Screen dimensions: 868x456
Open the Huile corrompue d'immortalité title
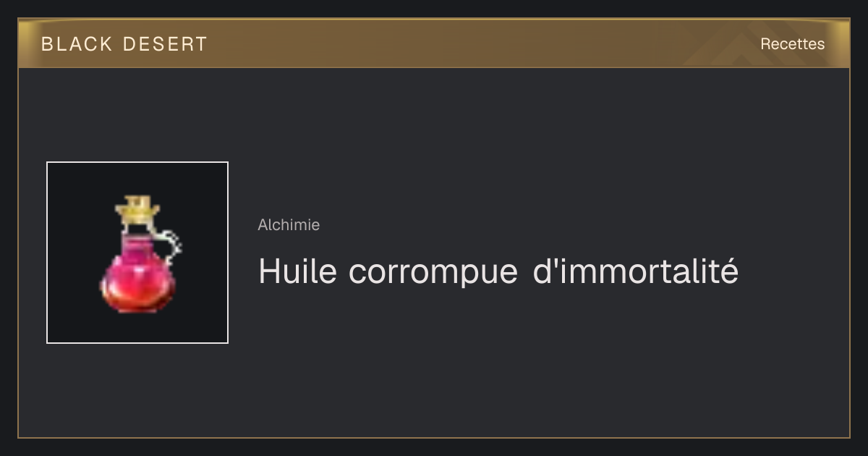(x=498, y=272)
